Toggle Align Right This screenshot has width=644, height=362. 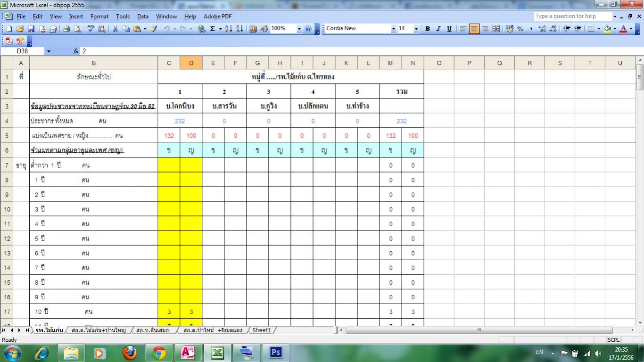[485, 29]
